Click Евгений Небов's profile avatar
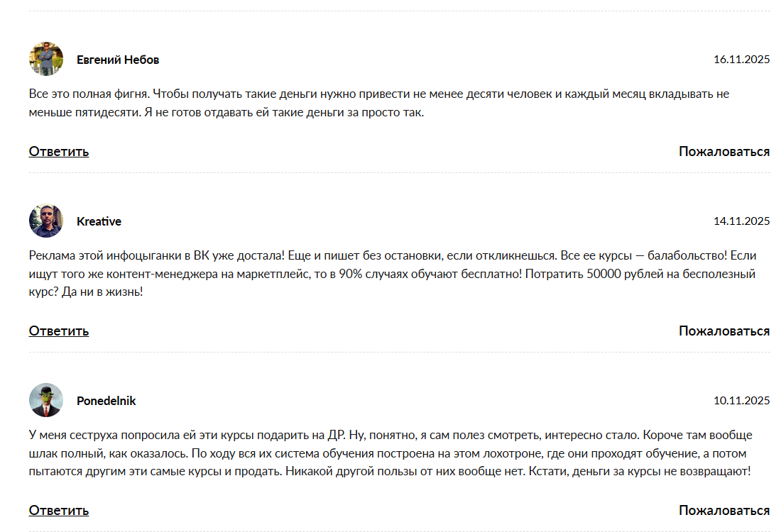 click(46, 59)
